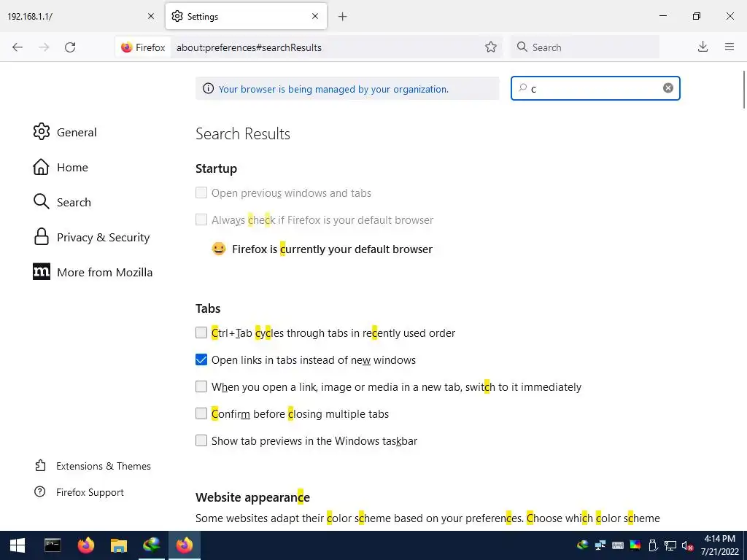The width and height of the screenshot is (747, 560).
Task: Open Firefox Support link
Action: (79, 492)
